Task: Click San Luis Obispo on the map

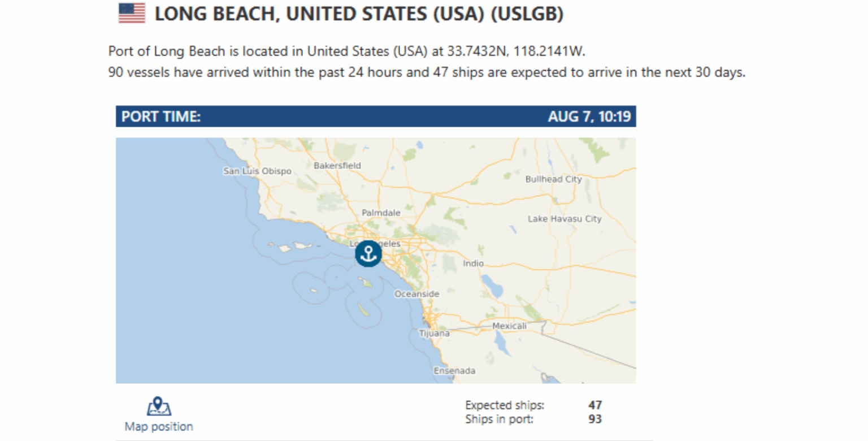Action: [257, 171]
